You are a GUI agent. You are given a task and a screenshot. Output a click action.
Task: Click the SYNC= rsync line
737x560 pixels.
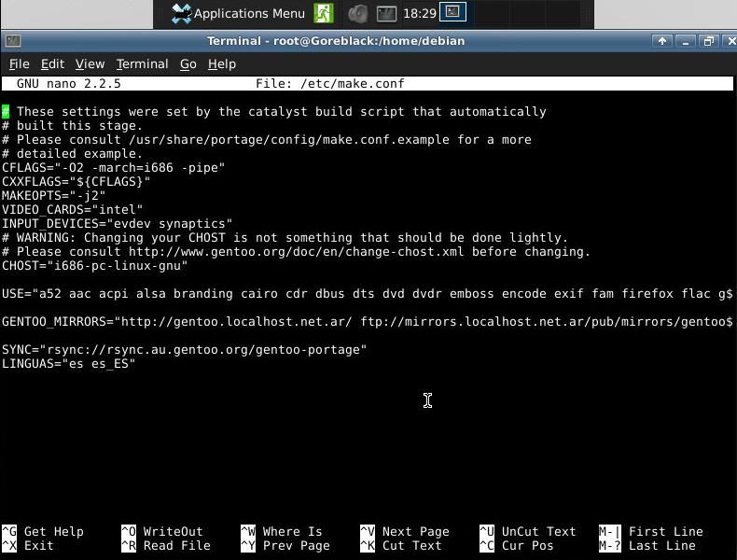point(185,350)
